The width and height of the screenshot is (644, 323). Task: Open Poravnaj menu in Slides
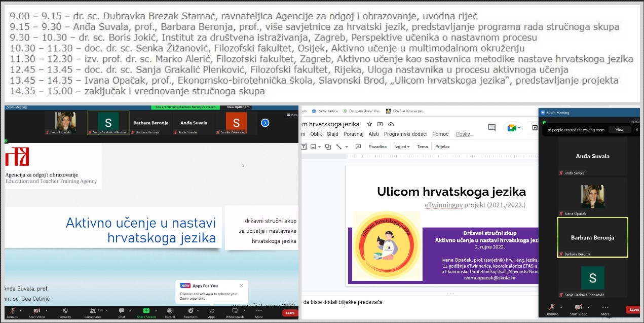354,134
